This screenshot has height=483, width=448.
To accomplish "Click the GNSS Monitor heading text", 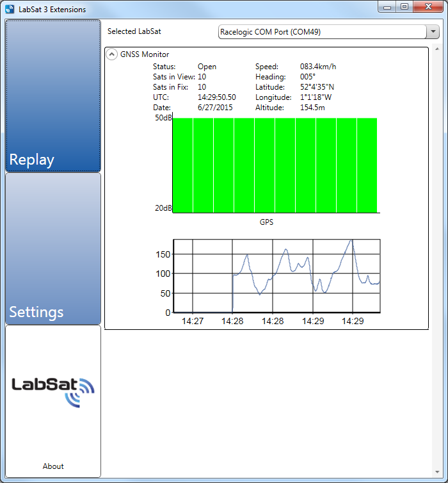I will pos(145,54).
